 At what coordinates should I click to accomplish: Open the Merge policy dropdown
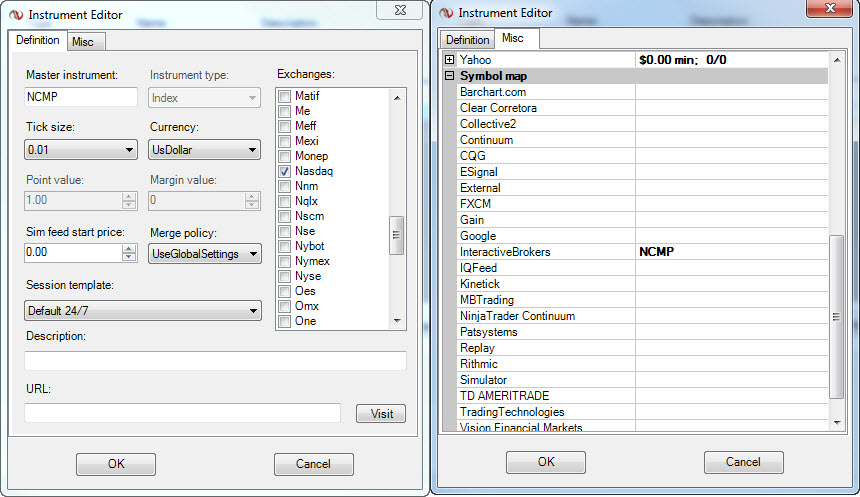(x=205, y=254)
